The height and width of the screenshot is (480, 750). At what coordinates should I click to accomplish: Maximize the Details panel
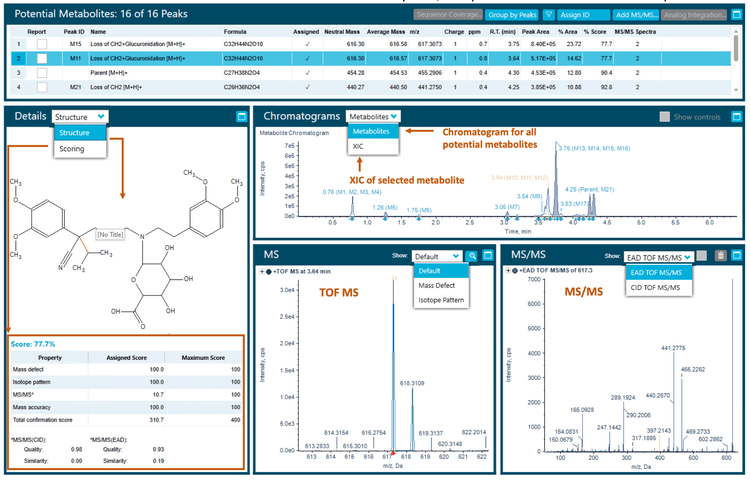[241, 117]
